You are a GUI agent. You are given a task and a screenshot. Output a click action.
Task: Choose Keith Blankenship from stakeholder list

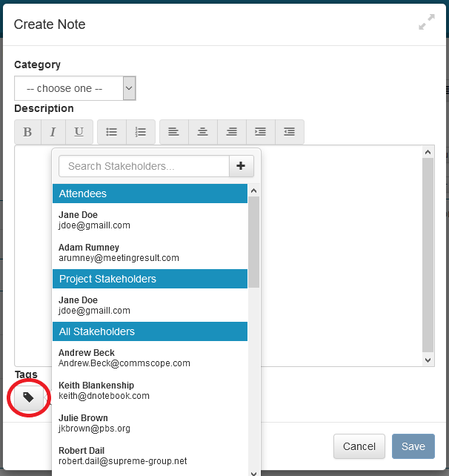tap(104, 391)
